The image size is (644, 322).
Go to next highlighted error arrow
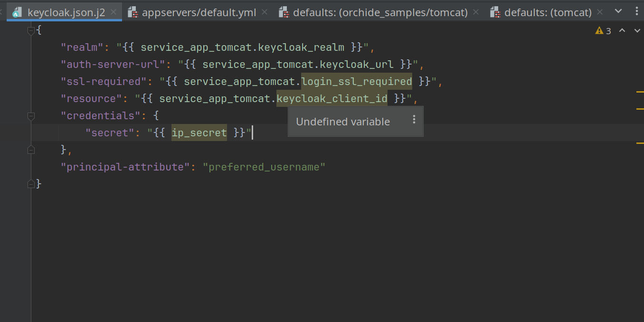[637, 31]
